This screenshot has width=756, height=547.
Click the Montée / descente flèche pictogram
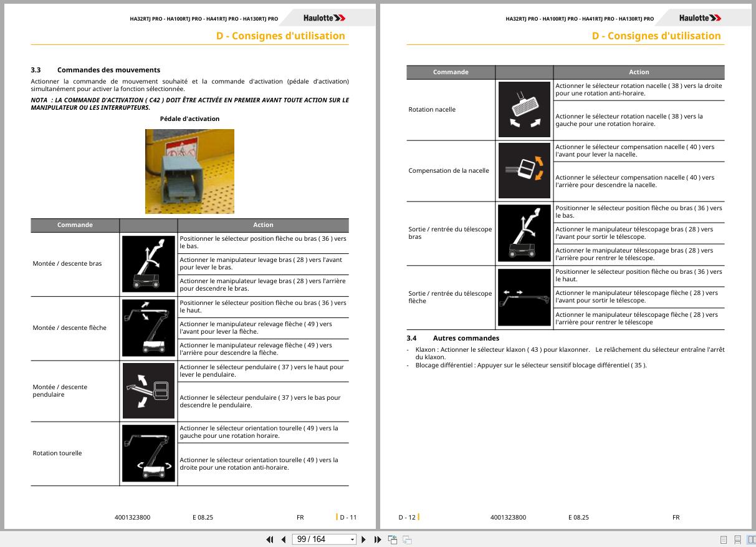pyautogui.click(x=148, y=328)
